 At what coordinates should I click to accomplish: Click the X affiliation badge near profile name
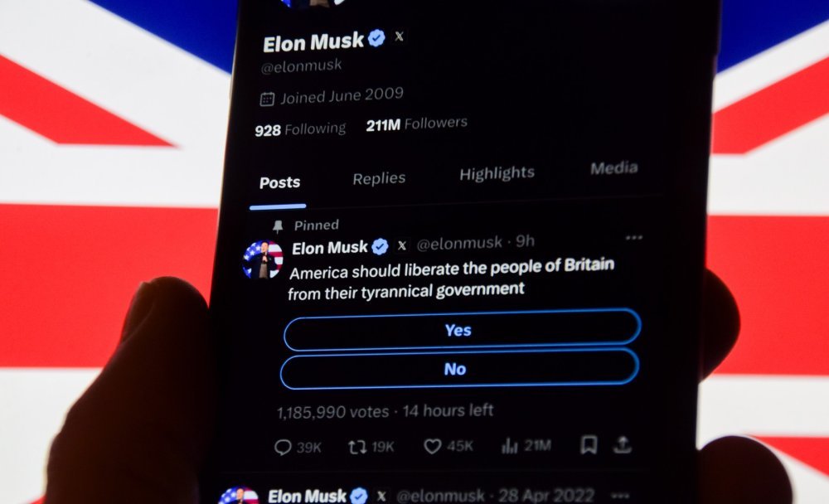[400, 36]
